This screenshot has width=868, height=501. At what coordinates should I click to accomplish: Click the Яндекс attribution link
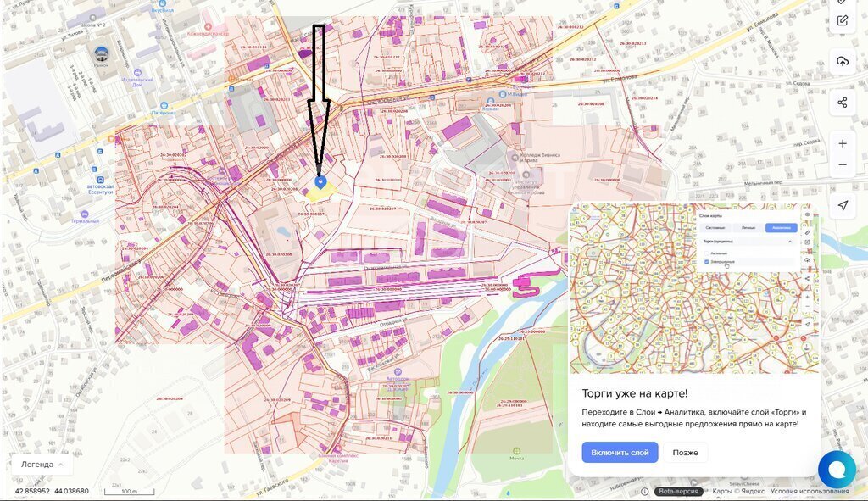(752, 491)
